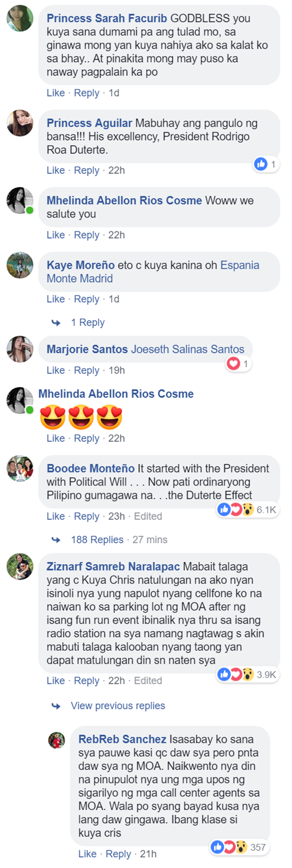Expand View previous replies
The width and height of the screenshot is (292, 868).
click(118, 706)
